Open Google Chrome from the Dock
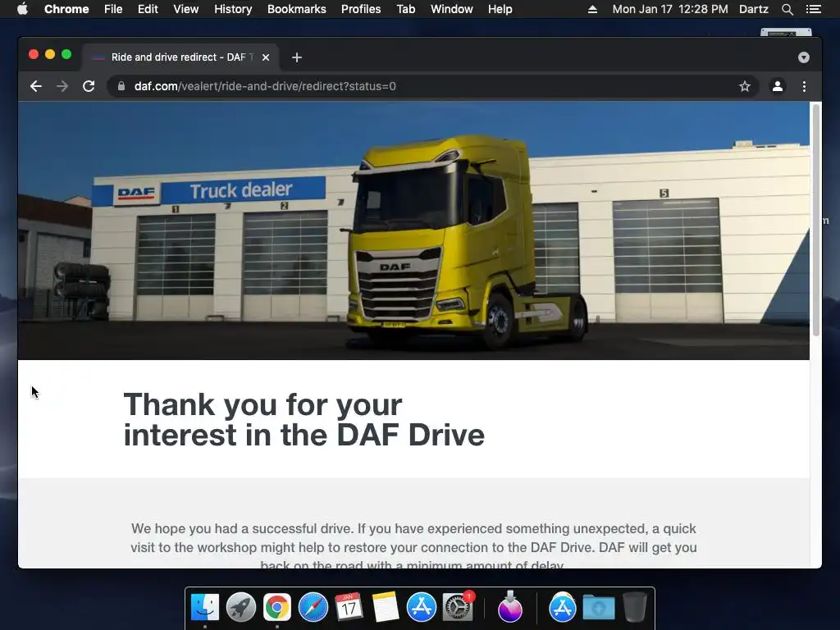840x630 pixels. click(x=277, y=607)
